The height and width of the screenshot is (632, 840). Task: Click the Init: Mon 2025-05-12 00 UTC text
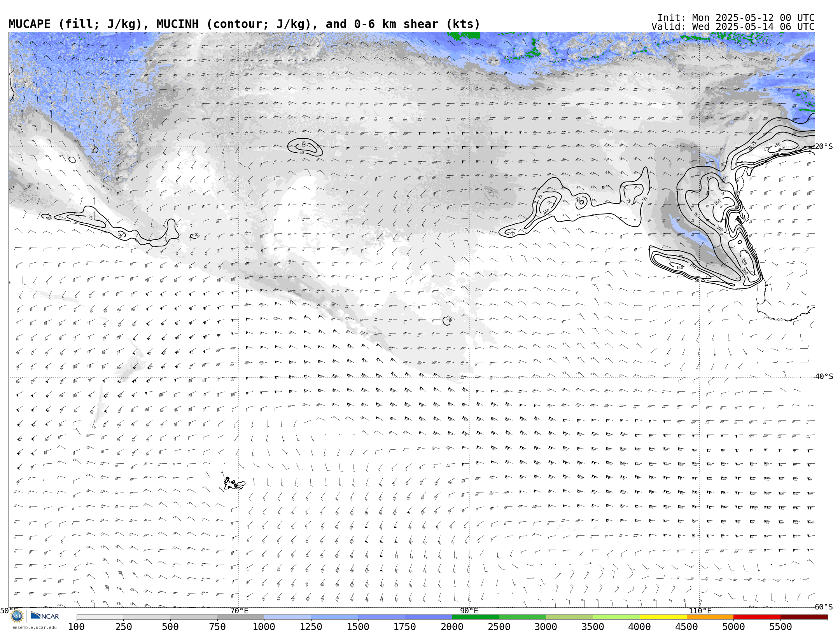[x=736, y=18]
